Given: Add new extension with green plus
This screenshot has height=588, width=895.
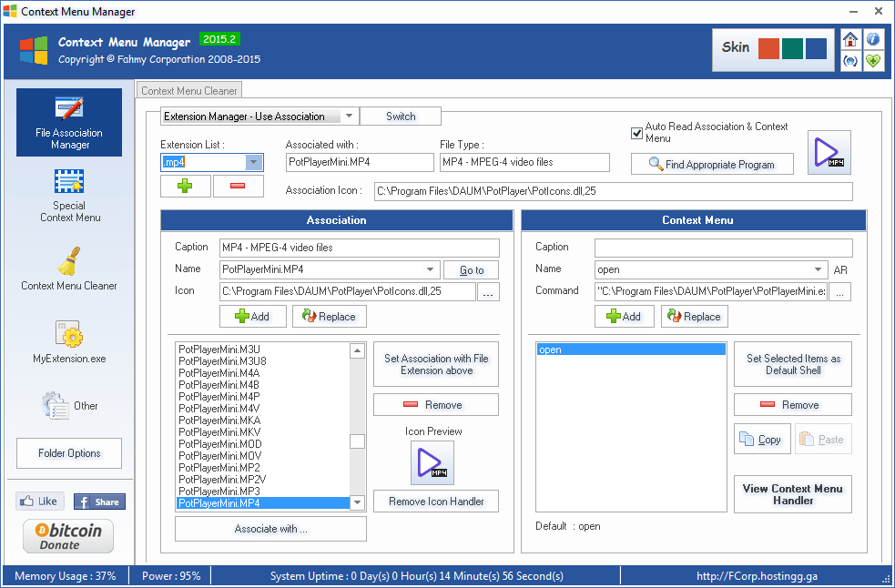Looking at the screenshot, I should 186,186.
